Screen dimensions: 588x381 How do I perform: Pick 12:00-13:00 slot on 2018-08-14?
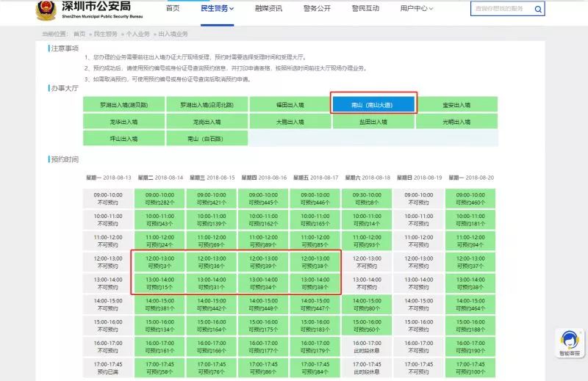(x=160, y=263)
